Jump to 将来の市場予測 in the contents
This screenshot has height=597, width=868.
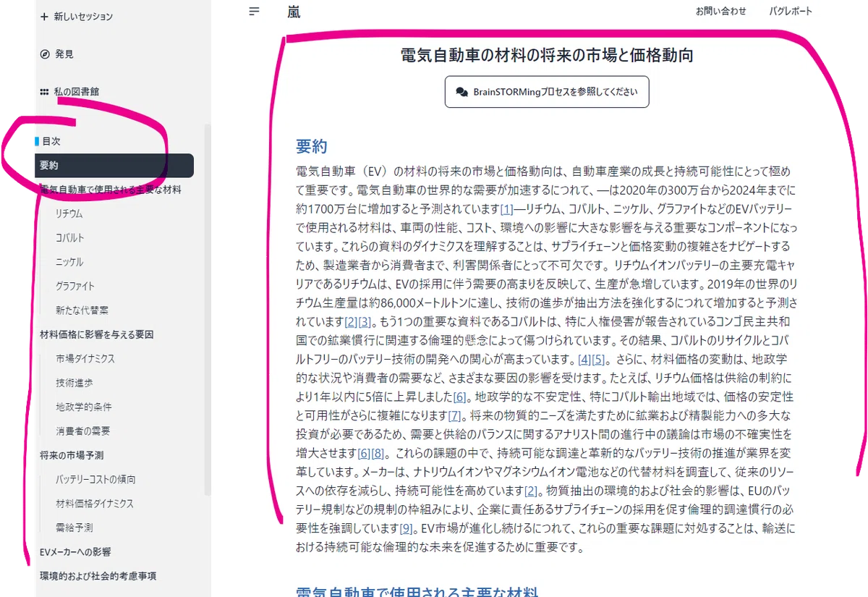tap(72, 455)
